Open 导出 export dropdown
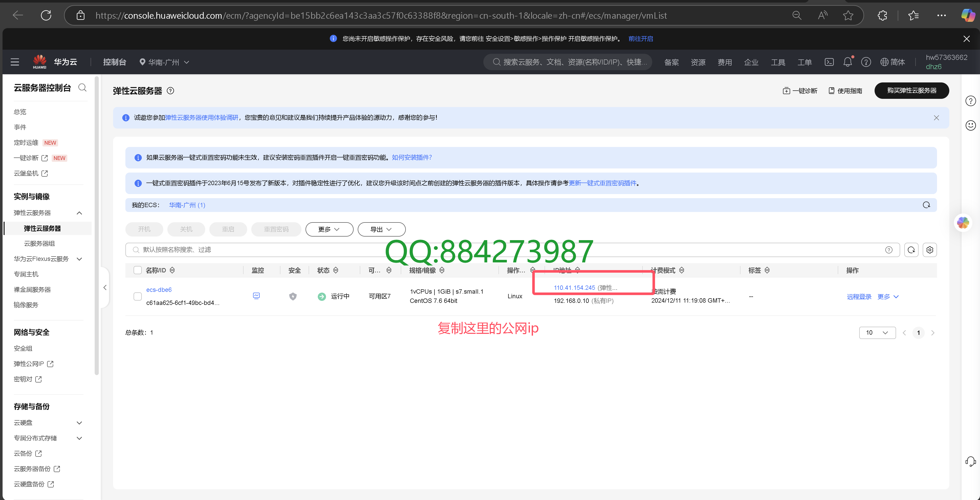Screen dimensions: 980x500 [x=381, y=229]
